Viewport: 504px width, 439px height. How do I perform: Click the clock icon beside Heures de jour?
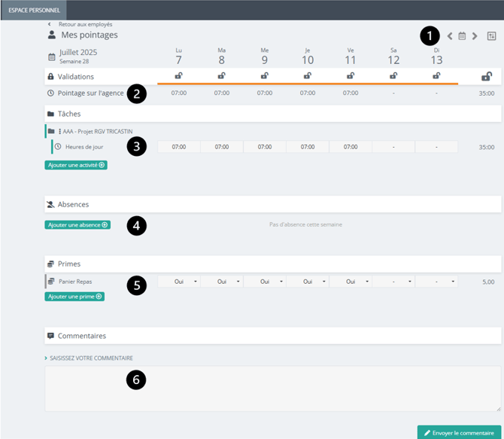tap(58, 147)
